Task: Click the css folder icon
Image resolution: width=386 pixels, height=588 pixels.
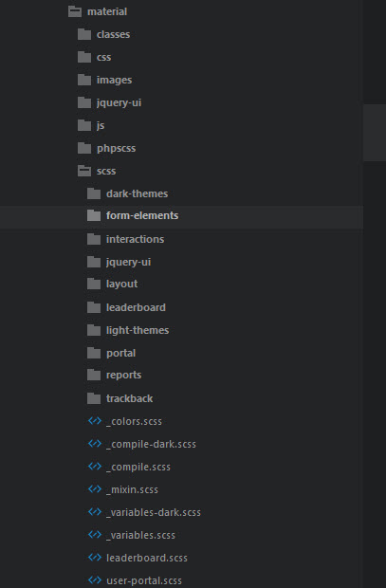Action: [x=84, y=57]
